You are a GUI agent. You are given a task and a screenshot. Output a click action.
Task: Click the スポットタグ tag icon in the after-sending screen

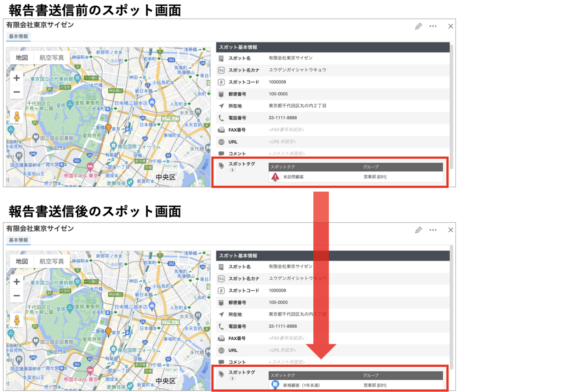(x=221, y=374)
